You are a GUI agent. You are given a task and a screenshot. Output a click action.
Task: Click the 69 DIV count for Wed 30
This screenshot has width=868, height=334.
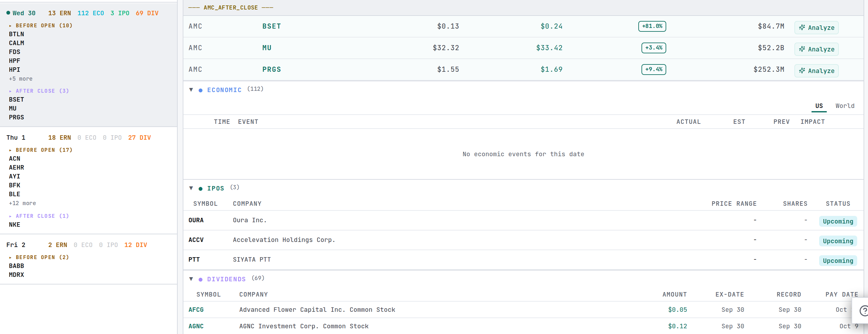click(147, 13)
